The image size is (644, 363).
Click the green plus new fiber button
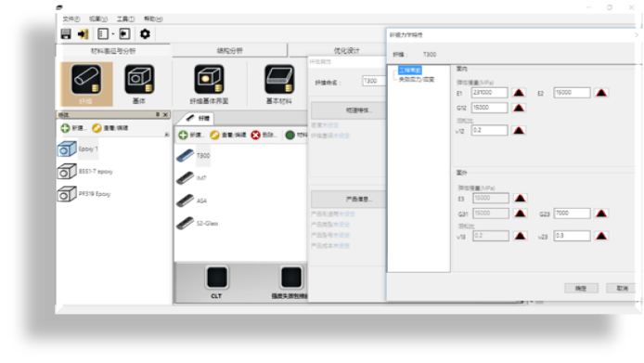pos(183,135)
